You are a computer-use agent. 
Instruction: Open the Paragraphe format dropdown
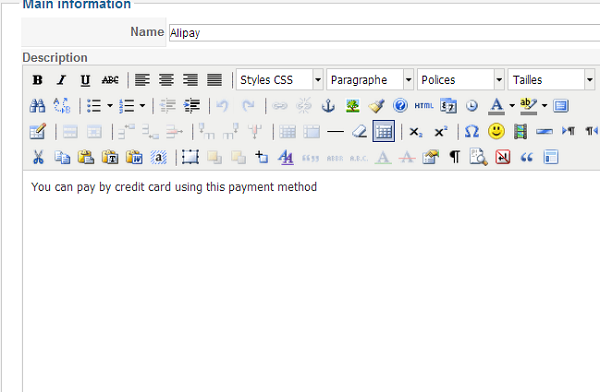click(370, 80)
